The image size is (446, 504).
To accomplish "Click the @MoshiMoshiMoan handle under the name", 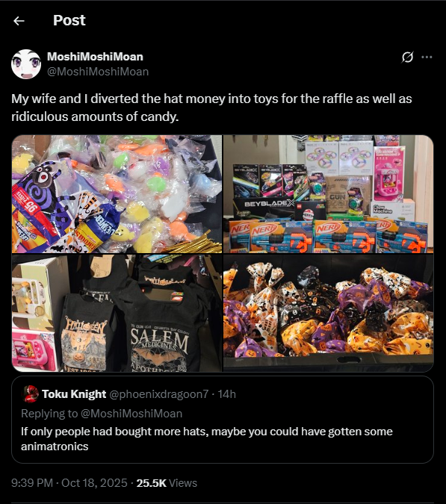I will click(98, 72).
